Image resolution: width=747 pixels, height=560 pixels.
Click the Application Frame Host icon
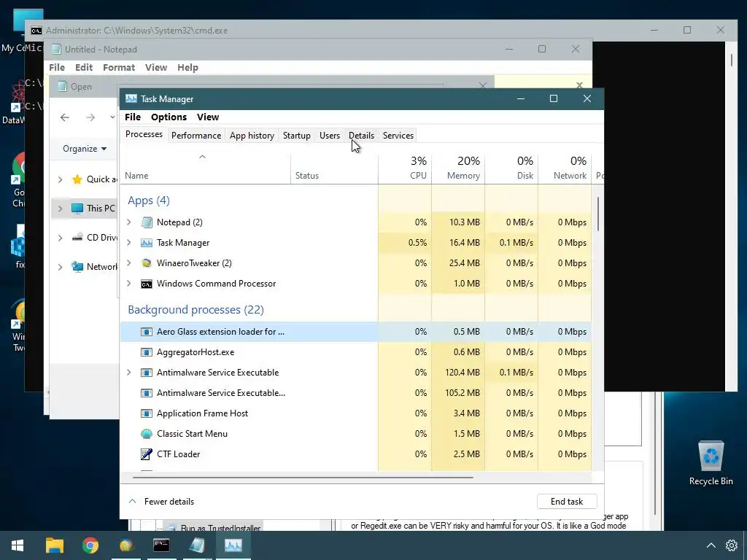(147, 413)
